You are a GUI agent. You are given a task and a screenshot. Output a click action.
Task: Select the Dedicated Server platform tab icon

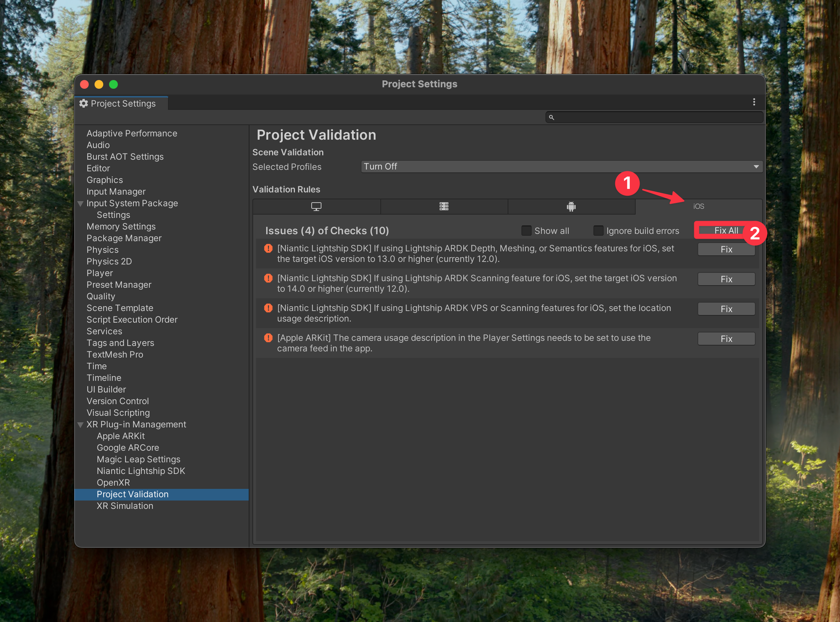click(444, 206)
